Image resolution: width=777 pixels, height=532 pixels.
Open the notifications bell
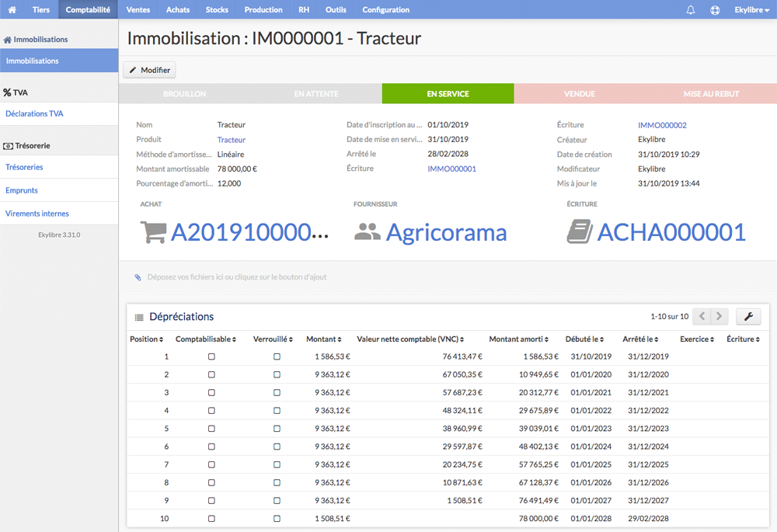click(x=690, y=9)
